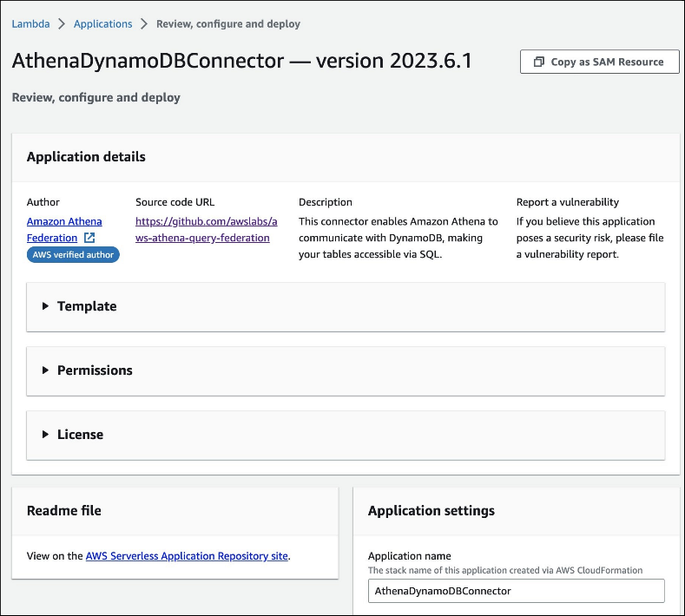
Task: Click the Application details panel header
Action: [x=86, y=157]
